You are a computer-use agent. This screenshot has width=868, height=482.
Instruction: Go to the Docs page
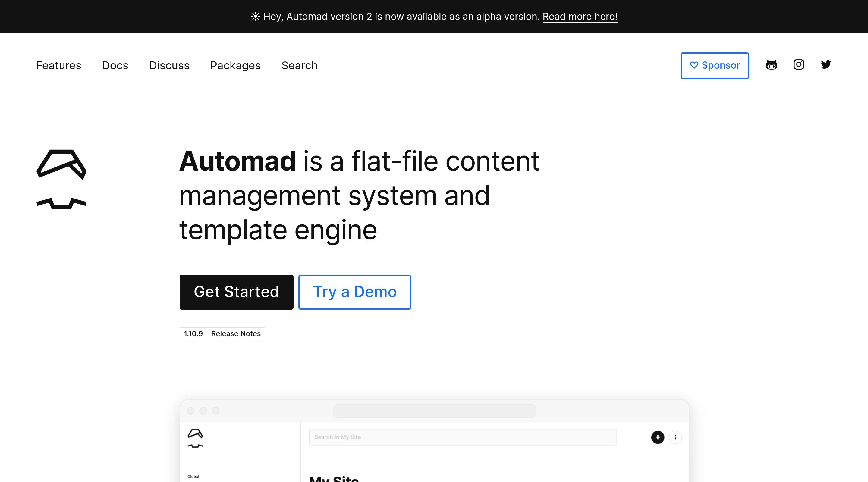tap(115, 65)
